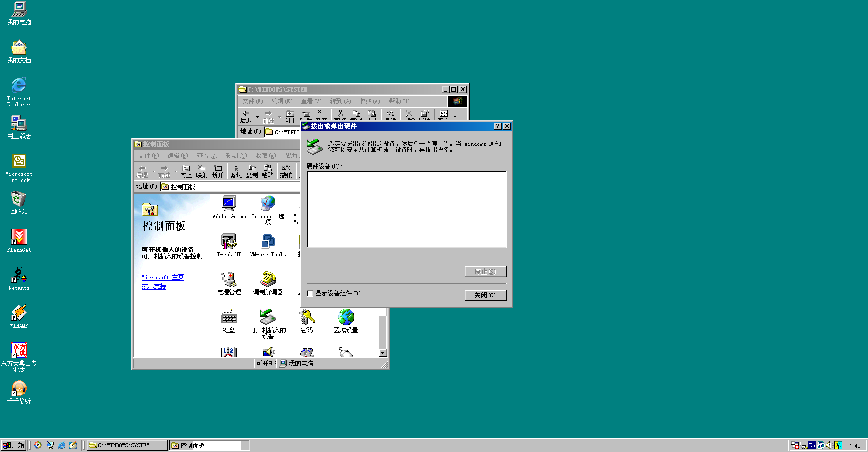Expand the 前进 history arrow in 控制面板 window
This screenshot has height=452, width=868.
point(175,171)
